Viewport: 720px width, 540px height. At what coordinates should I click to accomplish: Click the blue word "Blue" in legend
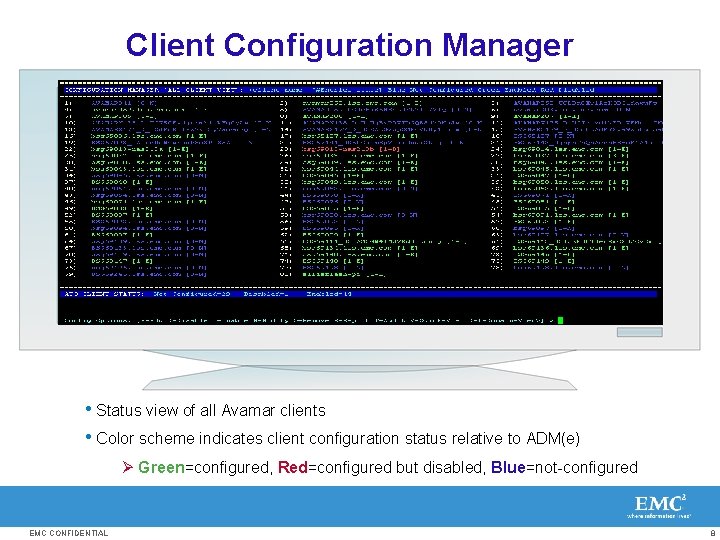(508, 467)
